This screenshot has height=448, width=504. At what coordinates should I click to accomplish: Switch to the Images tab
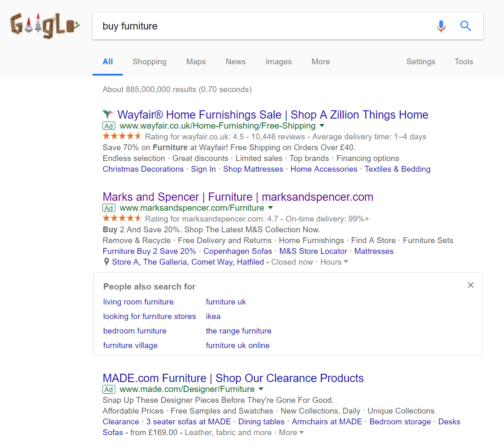278,62
